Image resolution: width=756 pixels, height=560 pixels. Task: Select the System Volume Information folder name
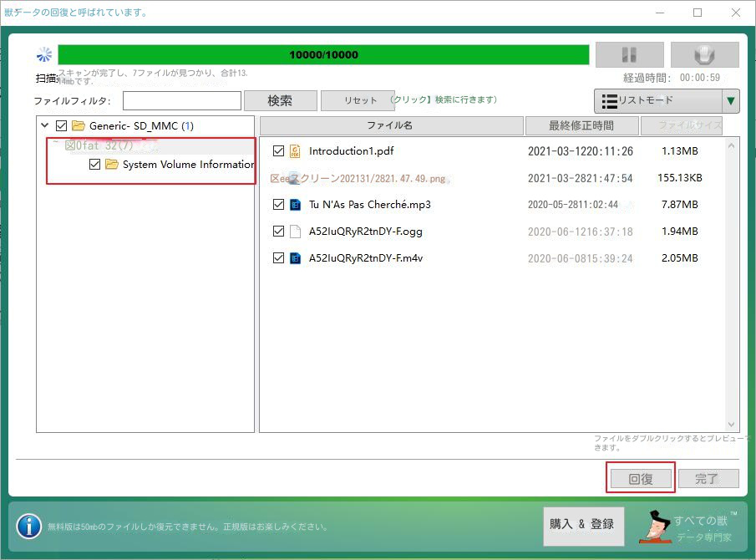click(188, 165)
